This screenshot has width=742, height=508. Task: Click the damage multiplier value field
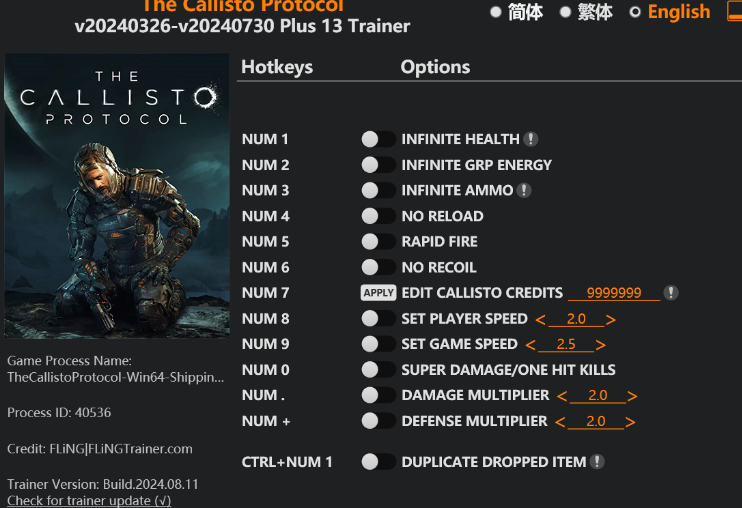598,395
